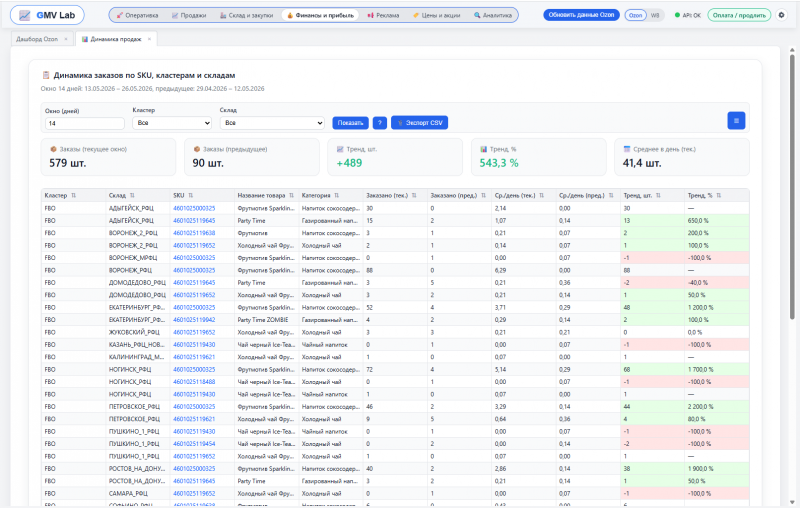
Task: Open the Склад и закупки menu
Action: coord(246,15)
